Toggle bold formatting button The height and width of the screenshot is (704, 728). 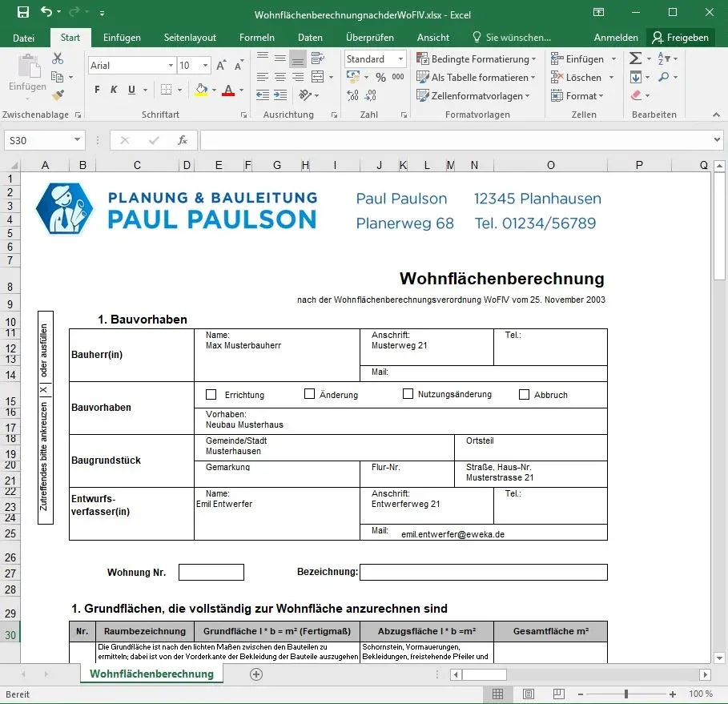tap(97, 90)
